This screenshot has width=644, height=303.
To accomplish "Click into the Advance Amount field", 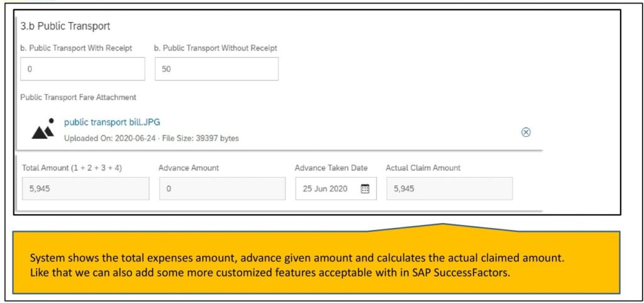I will pyautogui.click(x=222, y=189).
